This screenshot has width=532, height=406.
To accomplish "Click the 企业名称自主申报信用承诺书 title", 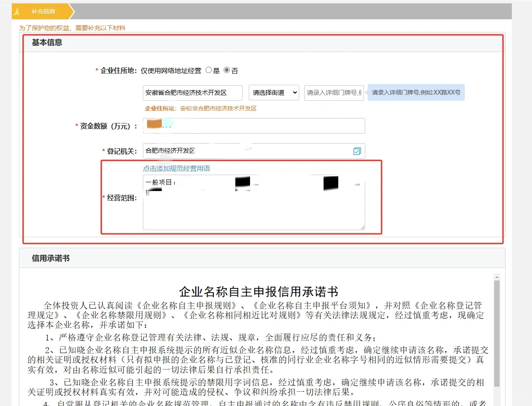I will 258,291.
